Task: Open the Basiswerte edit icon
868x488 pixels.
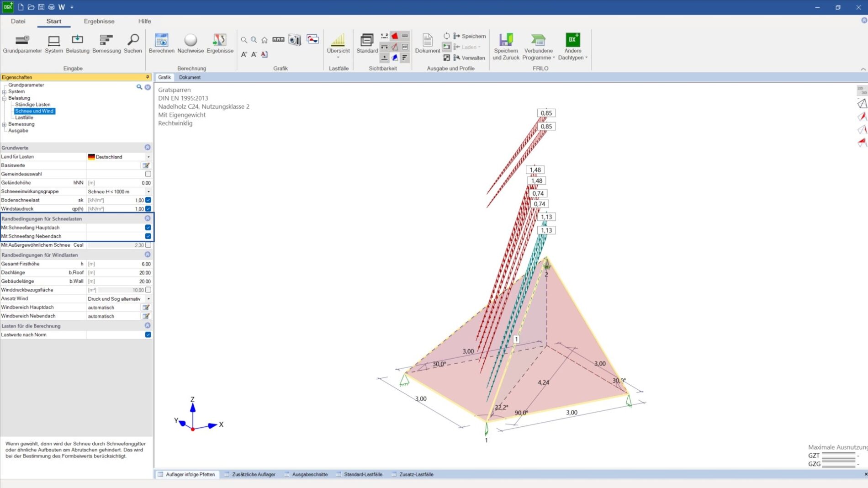Action: click(x=146, y=165)
